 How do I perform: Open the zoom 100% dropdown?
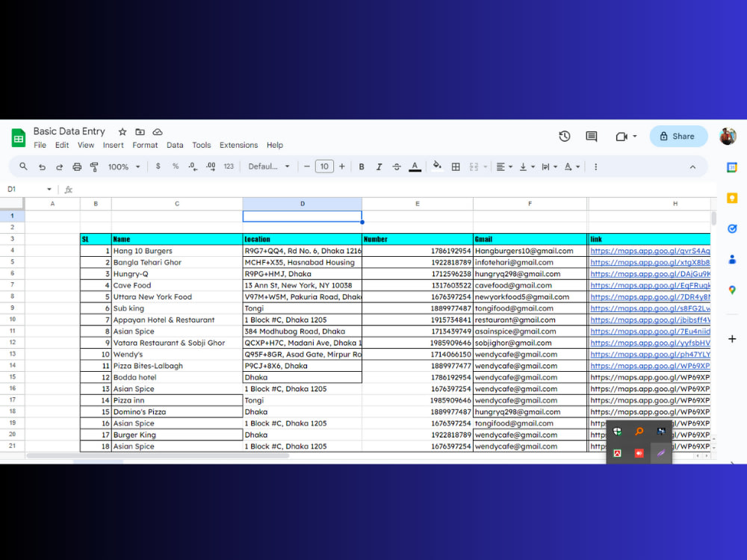tap(124, 167)
